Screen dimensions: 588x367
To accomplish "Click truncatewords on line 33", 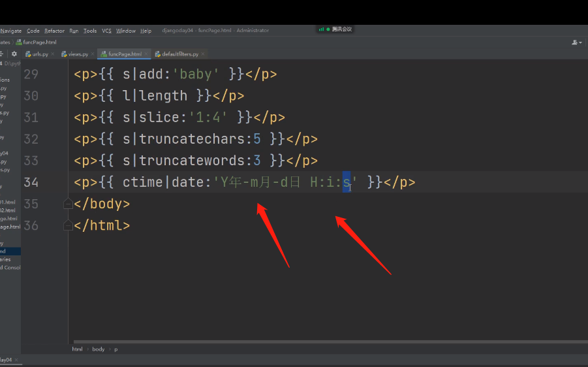I will (x=191, y=161).
